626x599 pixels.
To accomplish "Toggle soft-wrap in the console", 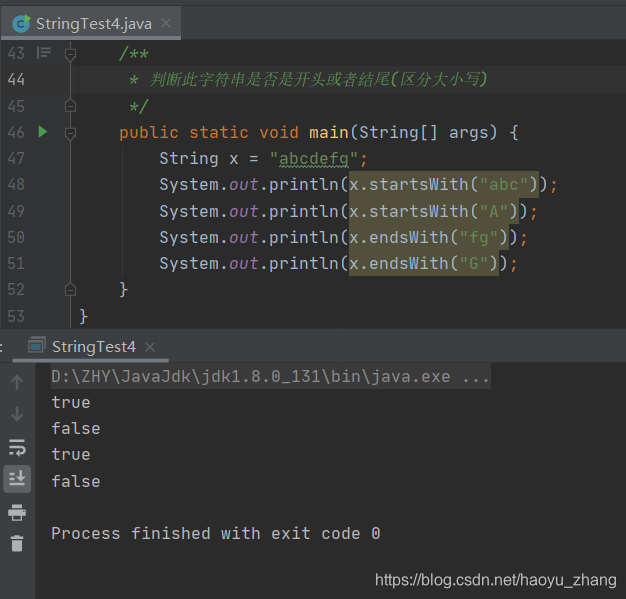I will click(17, 447).
